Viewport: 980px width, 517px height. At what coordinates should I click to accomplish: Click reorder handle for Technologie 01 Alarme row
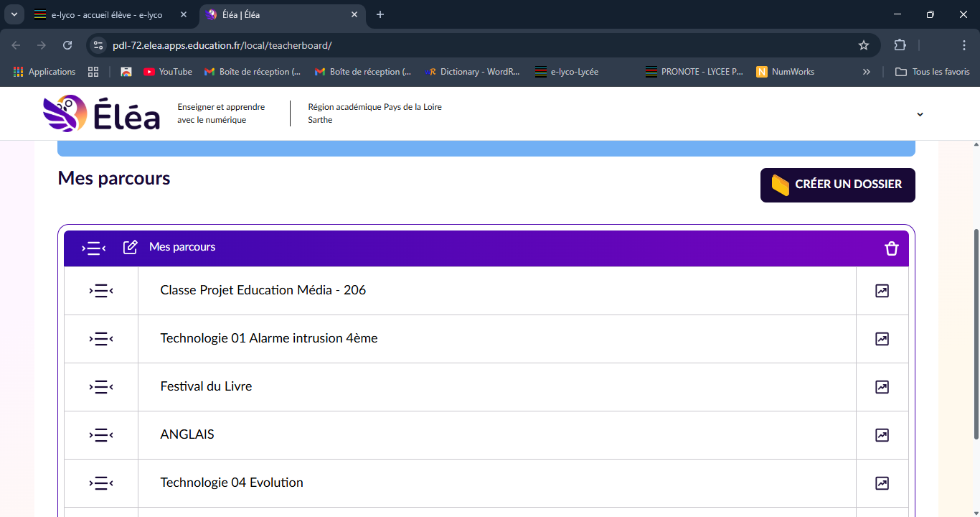(100, 339)
